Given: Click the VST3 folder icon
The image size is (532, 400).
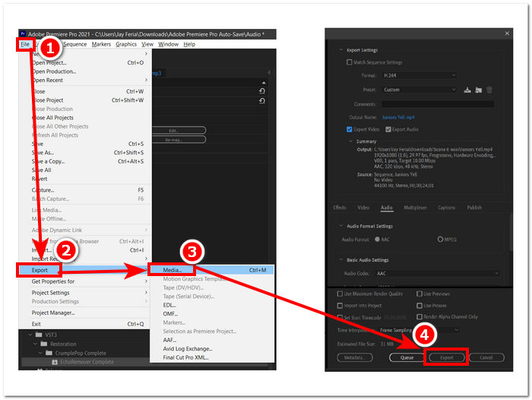Looking at the screenshot, I should [39, 335].
